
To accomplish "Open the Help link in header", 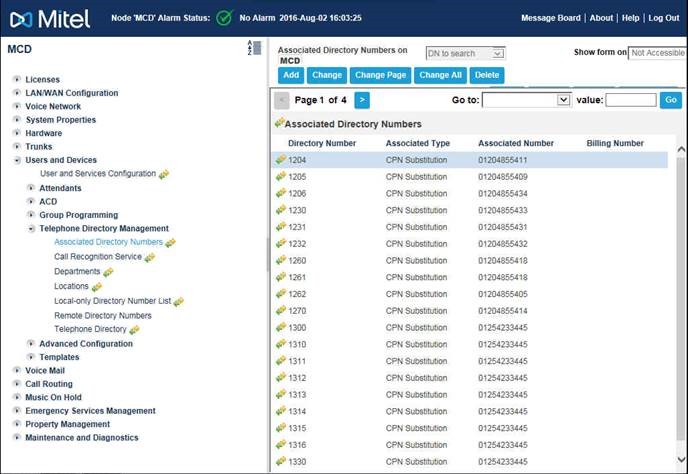I will coord(631,18).
